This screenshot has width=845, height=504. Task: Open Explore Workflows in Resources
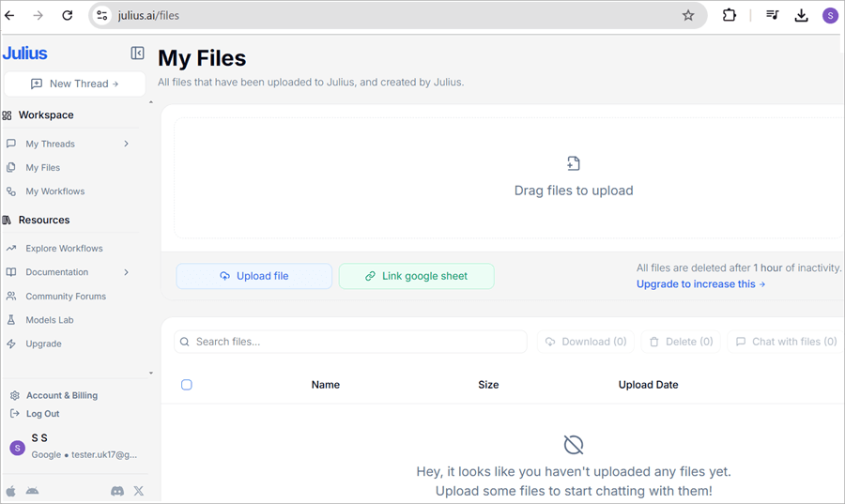tap(64, 249)
